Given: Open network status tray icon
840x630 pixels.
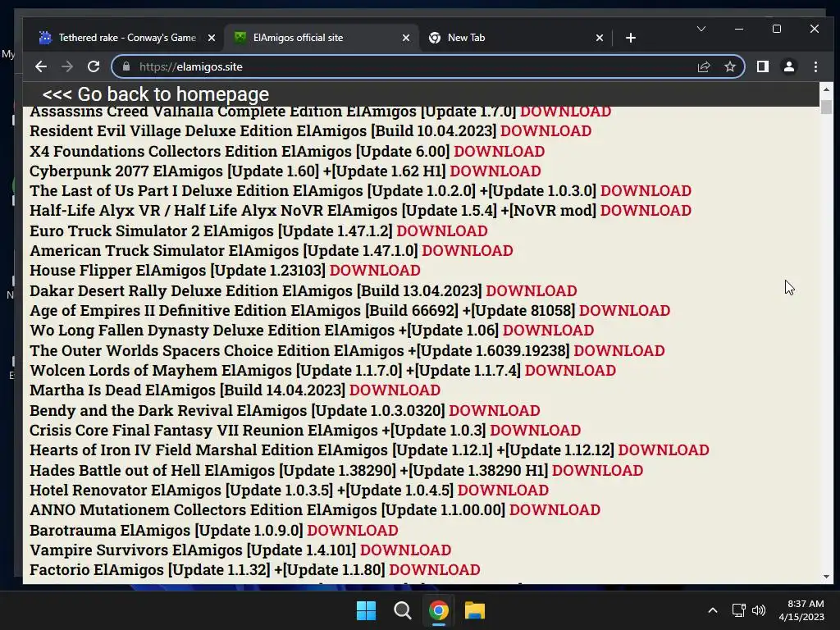Looking at the screenshot, I should tap(739, 610).
